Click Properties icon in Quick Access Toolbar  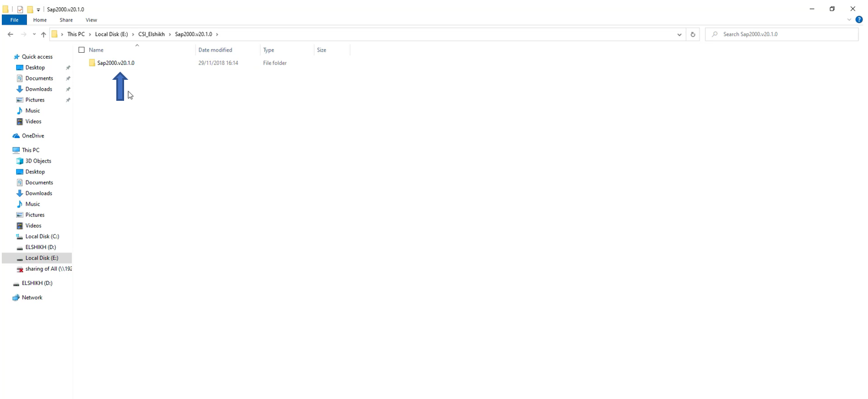coord(20,10)
